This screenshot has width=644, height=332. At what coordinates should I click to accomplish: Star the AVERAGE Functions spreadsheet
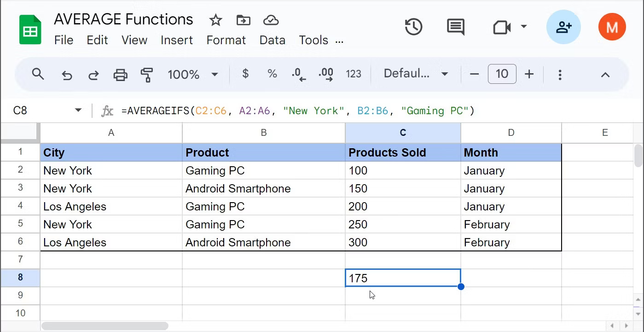(x=215, y=20)
